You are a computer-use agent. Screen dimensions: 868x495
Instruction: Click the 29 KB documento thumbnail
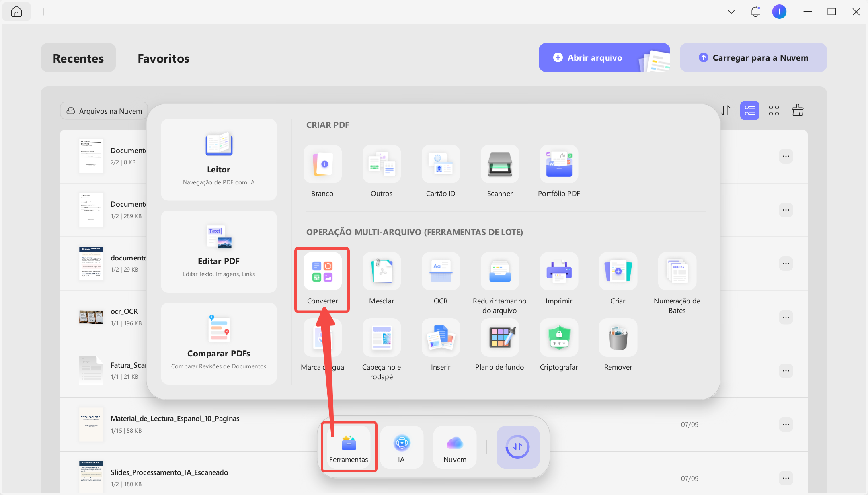pos(91,264)
